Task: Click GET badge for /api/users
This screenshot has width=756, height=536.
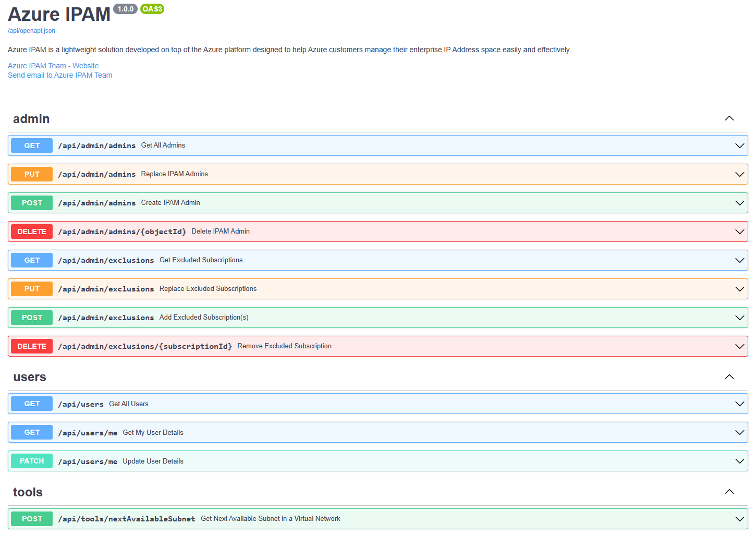Action: [32, 404]
